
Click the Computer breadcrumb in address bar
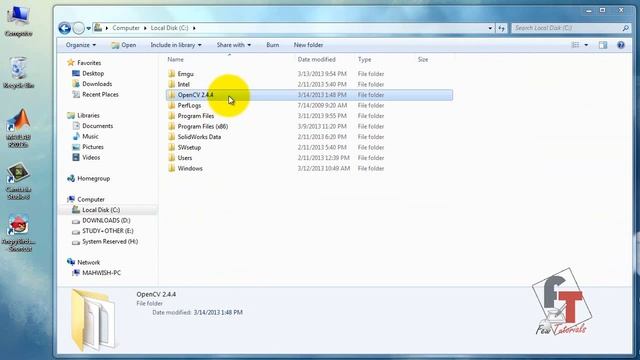(x=126, y=28)
